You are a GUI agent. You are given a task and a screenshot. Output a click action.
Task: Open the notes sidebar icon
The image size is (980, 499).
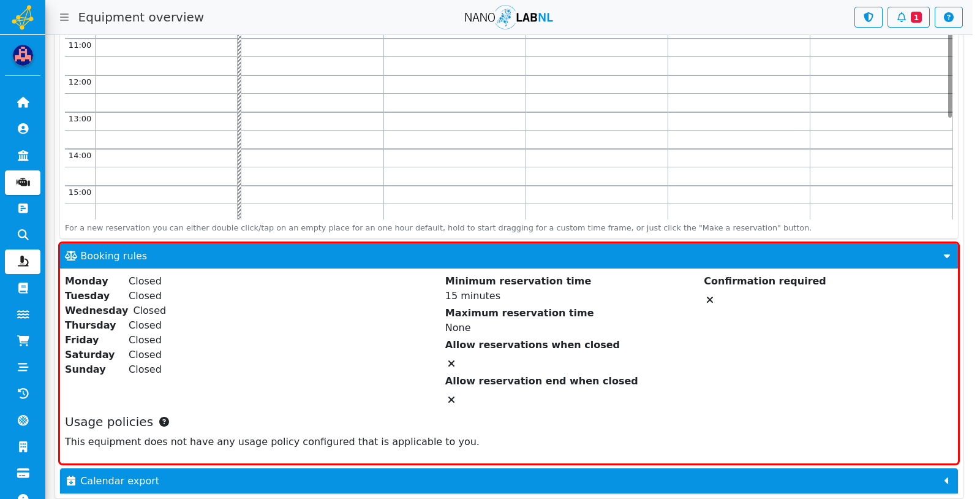point(23,208)
